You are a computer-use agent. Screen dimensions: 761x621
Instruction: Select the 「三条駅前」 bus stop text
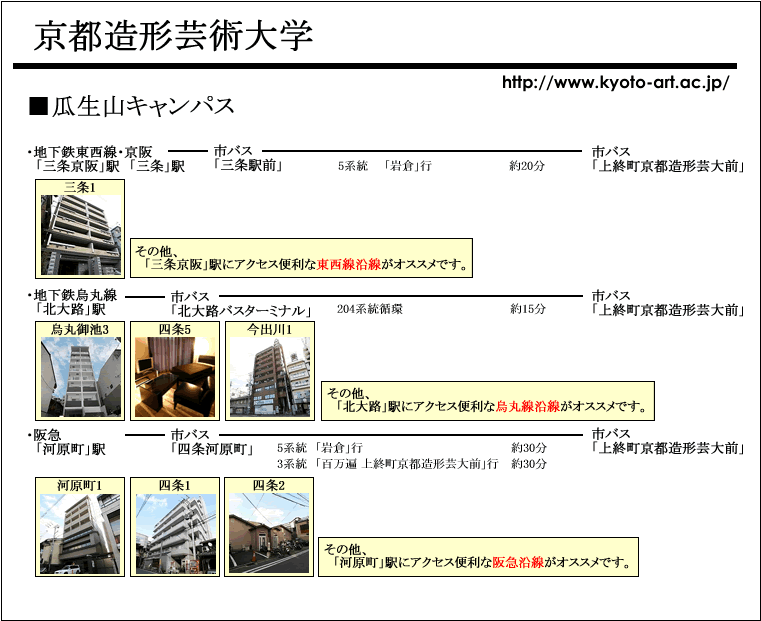point(248,165)
